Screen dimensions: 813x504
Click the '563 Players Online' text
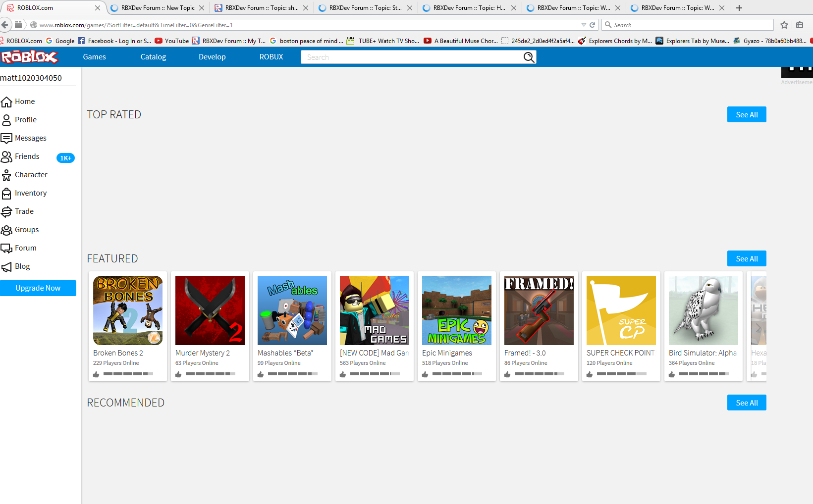click(x=363, y=363)
